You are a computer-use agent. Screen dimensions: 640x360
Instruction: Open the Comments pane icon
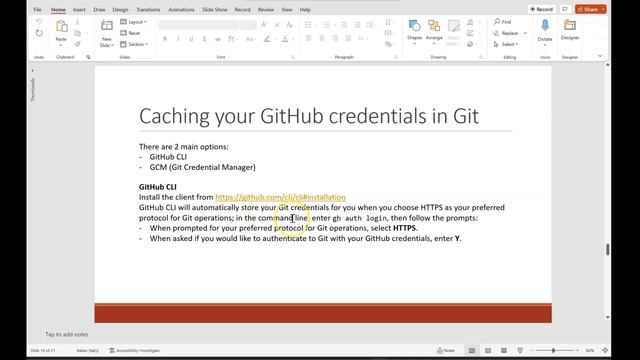click(565, 9)
